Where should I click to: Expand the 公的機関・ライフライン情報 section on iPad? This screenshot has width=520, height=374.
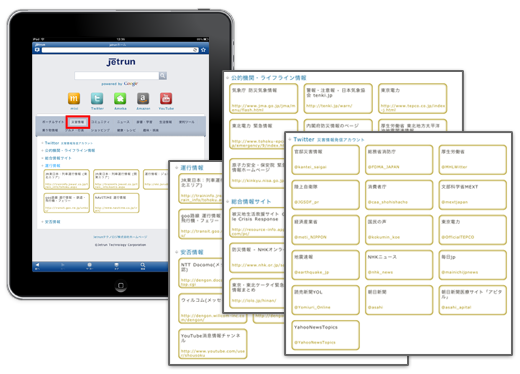[x=69, y=151]
